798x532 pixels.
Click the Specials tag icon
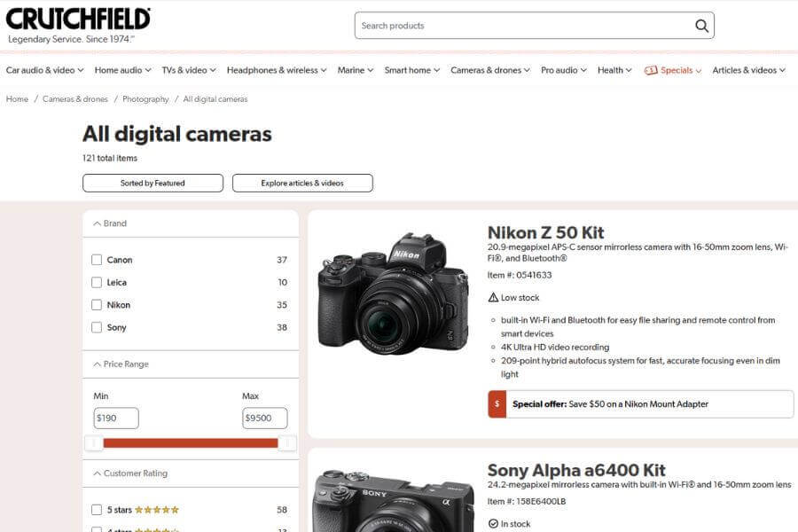tap(651, 70)
